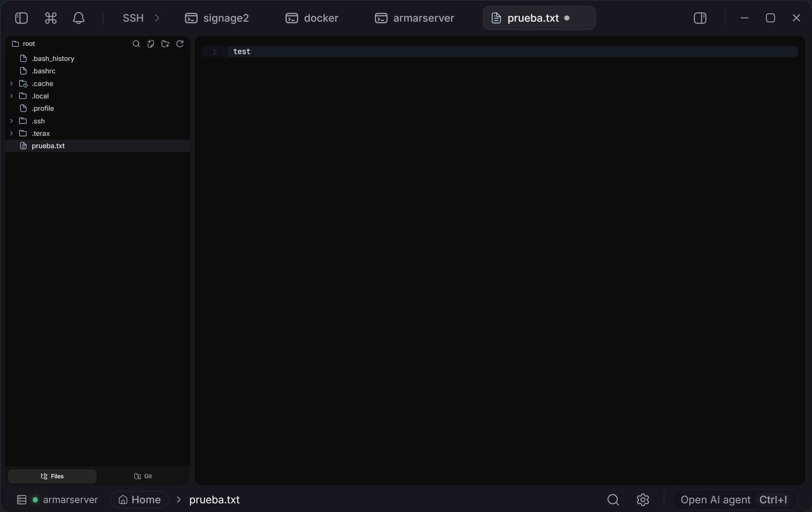Click the server list icon beside armarserver
This screenshot has width=812, height=512.
tap(22, 500)
